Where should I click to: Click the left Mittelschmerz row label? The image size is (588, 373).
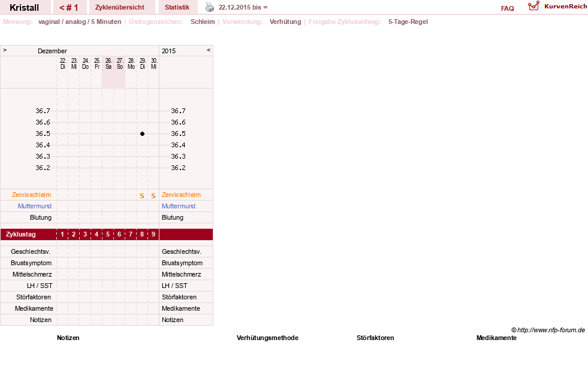click(x=32, y=274)
